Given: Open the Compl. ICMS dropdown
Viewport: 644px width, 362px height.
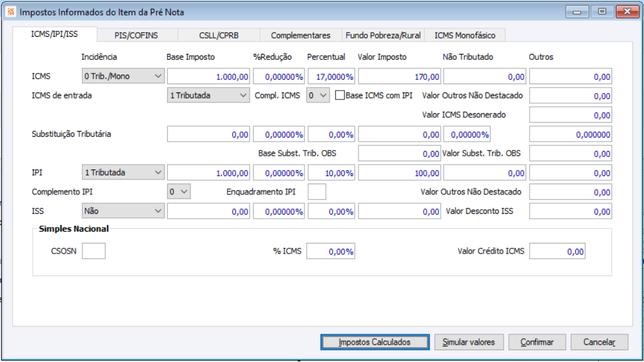Looking at the screenshot, I should pos(318,95).
